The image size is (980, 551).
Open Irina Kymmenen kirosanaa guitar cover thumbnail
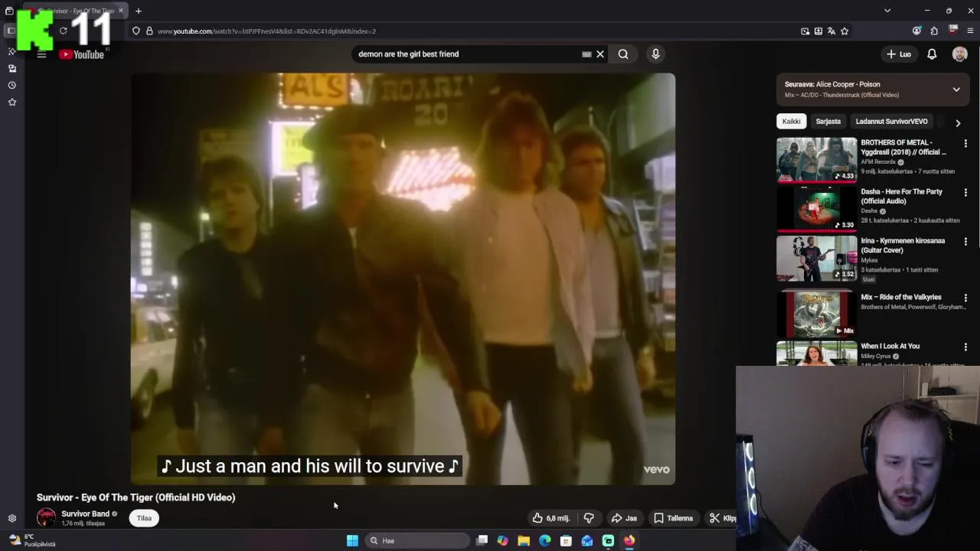pos(817,259)
